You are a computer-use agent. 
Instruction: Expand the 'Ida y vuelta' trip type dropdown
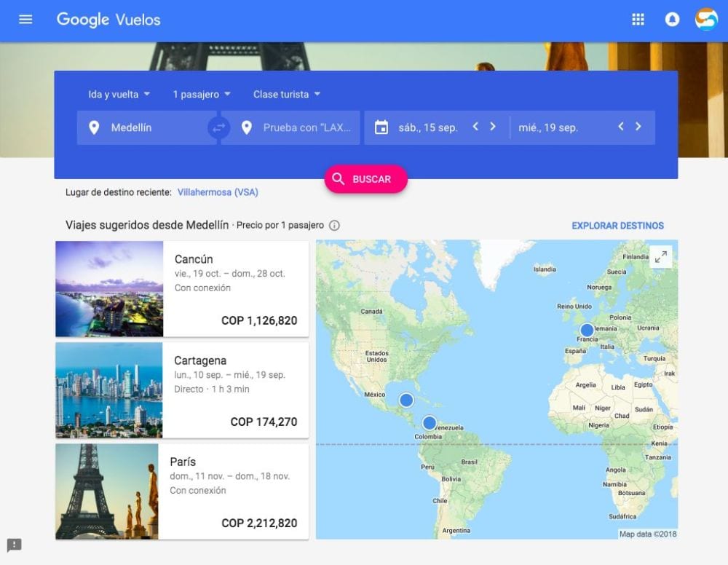point(119,95)
